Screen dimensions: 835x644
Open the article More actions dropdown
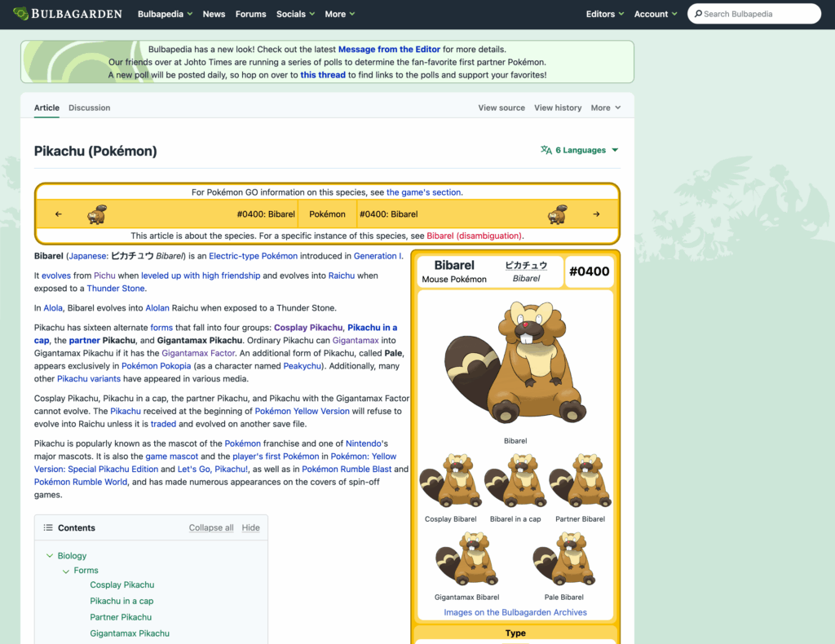pyautogui.click(x=606, y=108)
